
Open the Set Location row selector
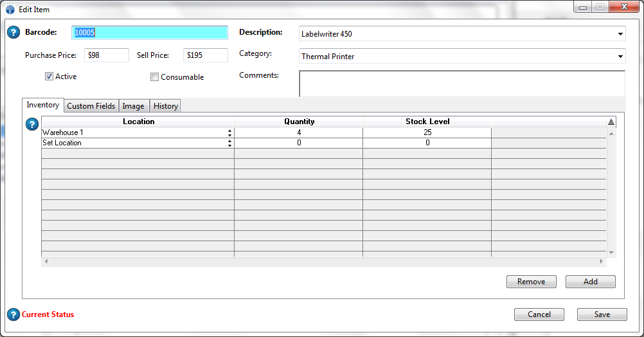(229, 143)
